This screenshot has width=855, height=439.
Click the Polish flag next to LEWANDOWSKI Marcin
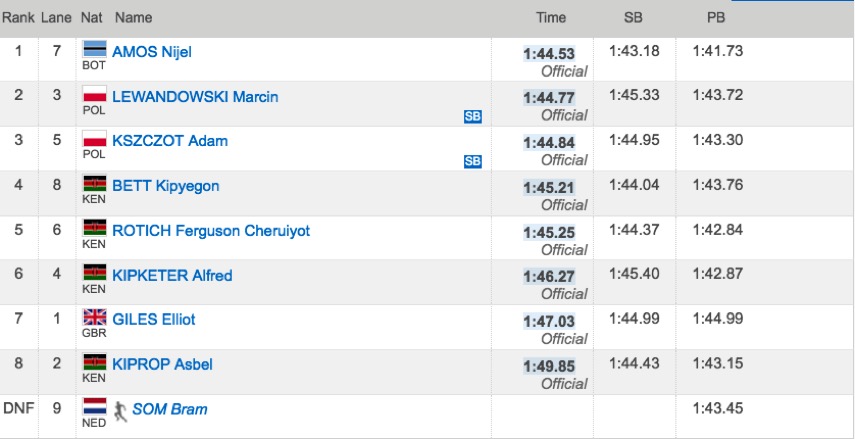click(94, 94)
